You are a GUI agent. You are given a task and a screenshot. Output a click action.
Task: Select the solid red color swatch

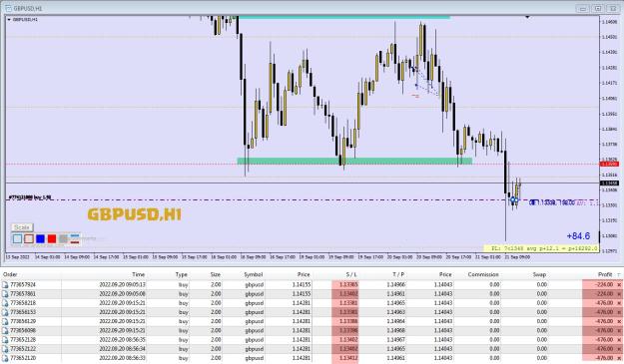(x=52, y=238)
